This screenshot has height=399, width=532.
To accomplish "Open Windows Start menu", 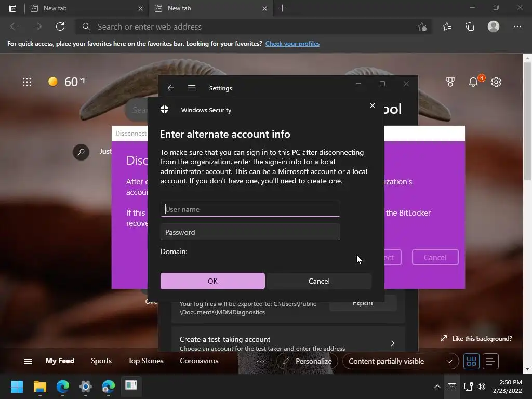I will tap(17, 387).
